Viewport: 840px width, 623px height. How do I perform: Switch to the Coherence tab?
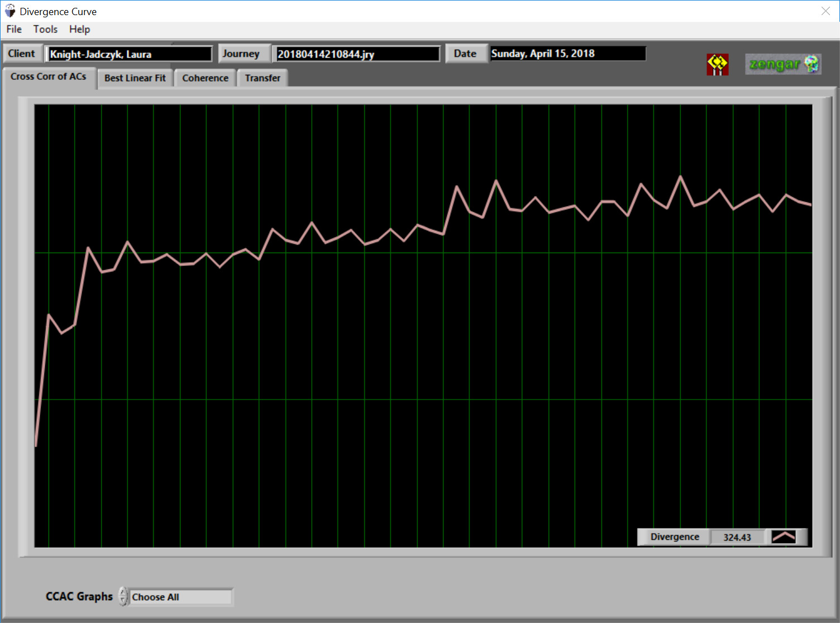[205, 78]
